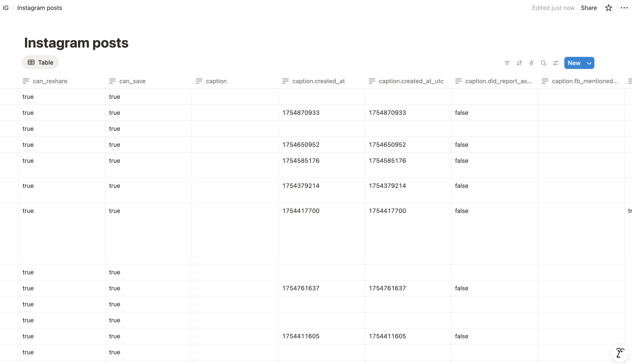The width and height of the screenshot is (632, 364).
Task: Click the caption.fb_mentioned column type icon
Action: [x=545, y=81]
